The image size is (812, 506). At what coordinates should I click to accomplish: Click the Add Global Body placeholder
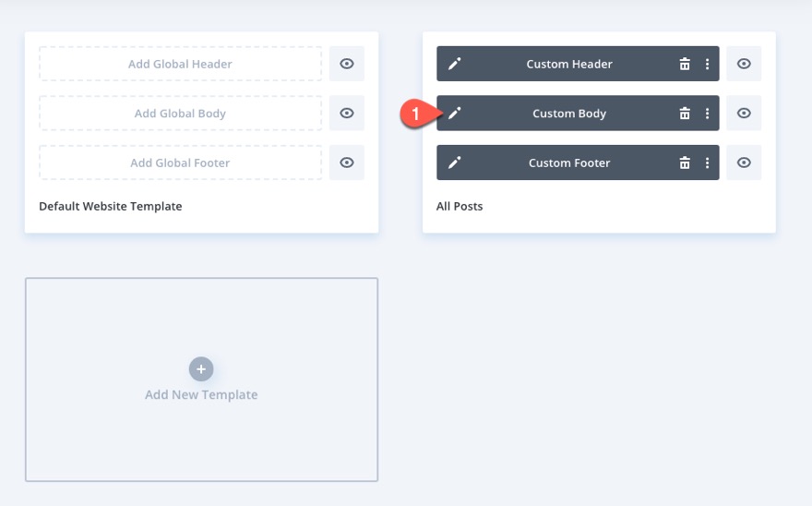[x=180, y=114]
